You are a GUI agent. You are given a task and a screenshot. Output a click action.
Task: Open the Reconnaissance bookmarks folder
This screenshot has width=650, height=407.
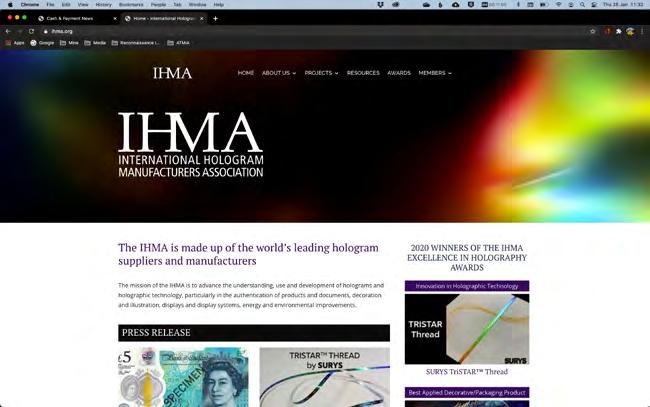pos(136,43)
